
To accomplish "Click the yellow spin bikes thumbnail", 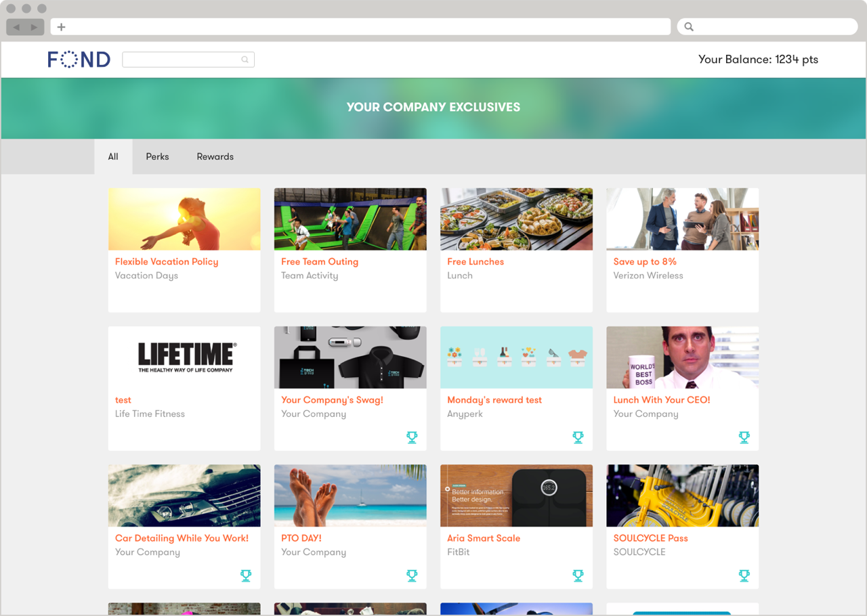I will click(x=683, y=496).
